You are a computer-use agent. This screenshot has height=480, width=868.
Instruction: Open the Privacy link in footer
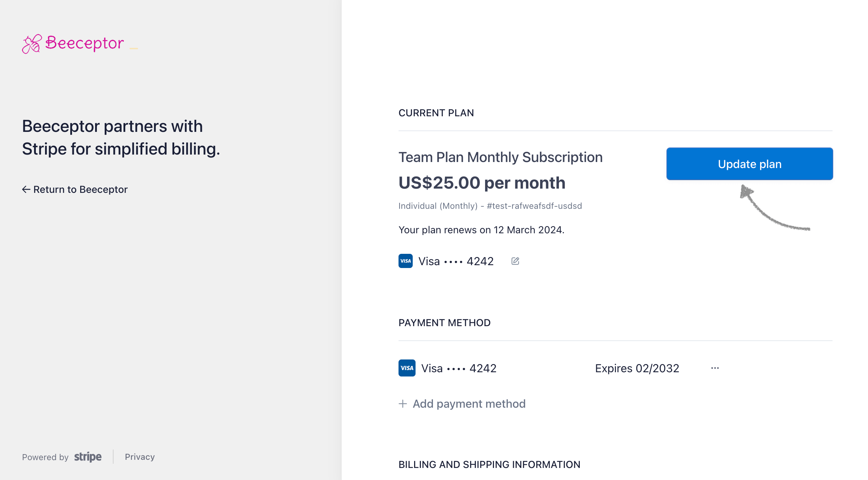pos(140,457)
